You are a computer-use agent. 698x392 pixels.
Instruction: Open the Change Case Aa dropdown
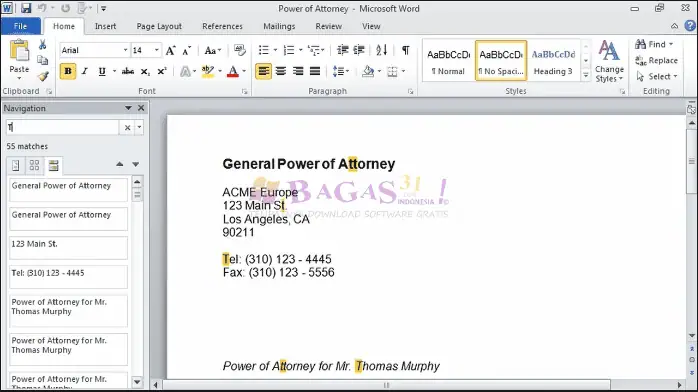[212, 50]
